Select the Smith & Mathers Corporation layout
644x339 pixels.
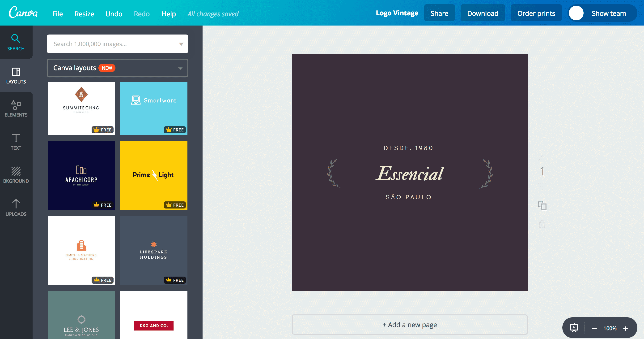[81, 250]
